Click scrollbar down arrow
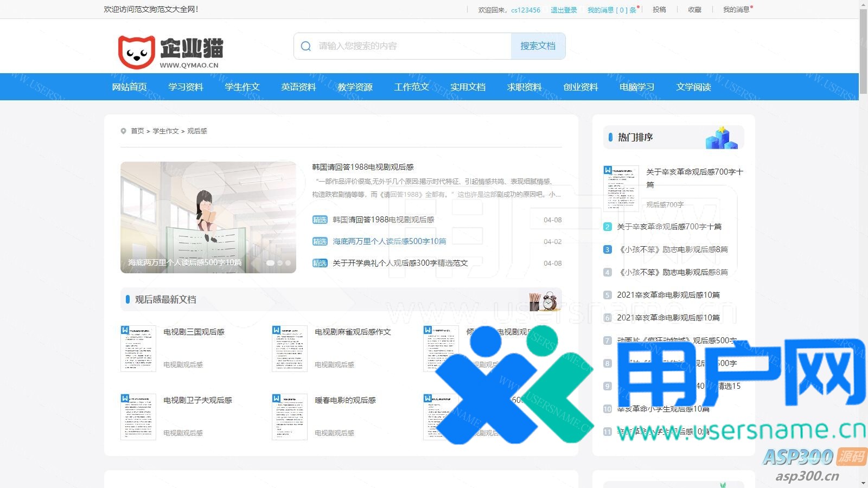 863,483
